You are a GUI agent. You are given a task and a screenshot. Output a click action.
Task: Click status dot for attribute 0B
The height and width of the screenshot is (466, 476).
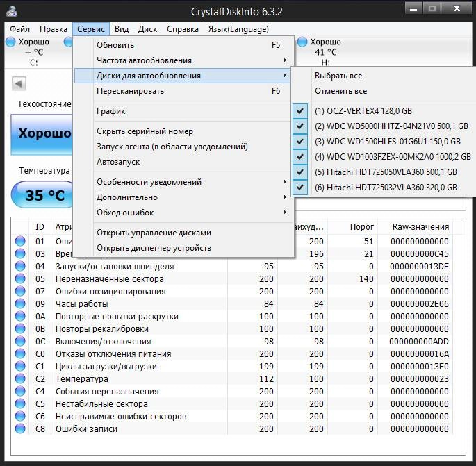point(20,328)
